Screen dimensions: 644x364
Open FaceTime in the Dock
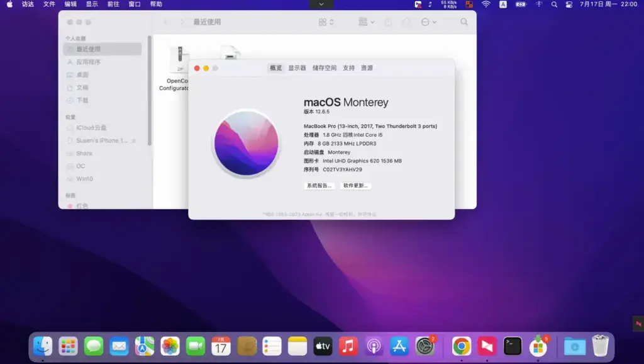[196, 346]
